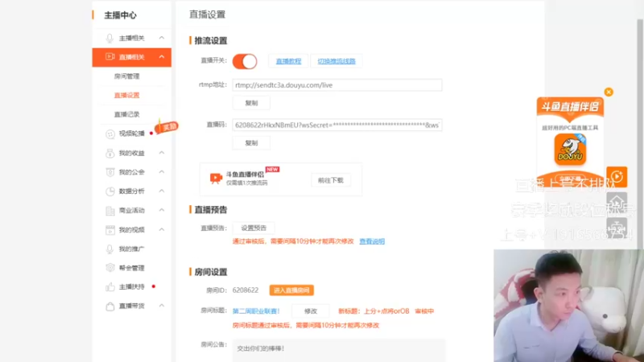Open 视频轮播 menu item
Screen dimensions: 644x362
[x=132, y=134]
